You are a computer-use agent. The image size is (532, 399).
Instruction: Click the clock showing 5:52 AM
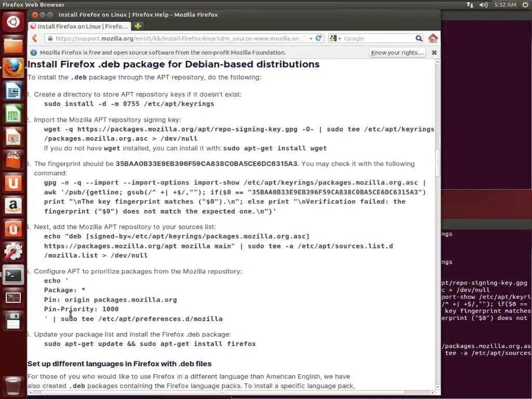click(x=505, y=5)
